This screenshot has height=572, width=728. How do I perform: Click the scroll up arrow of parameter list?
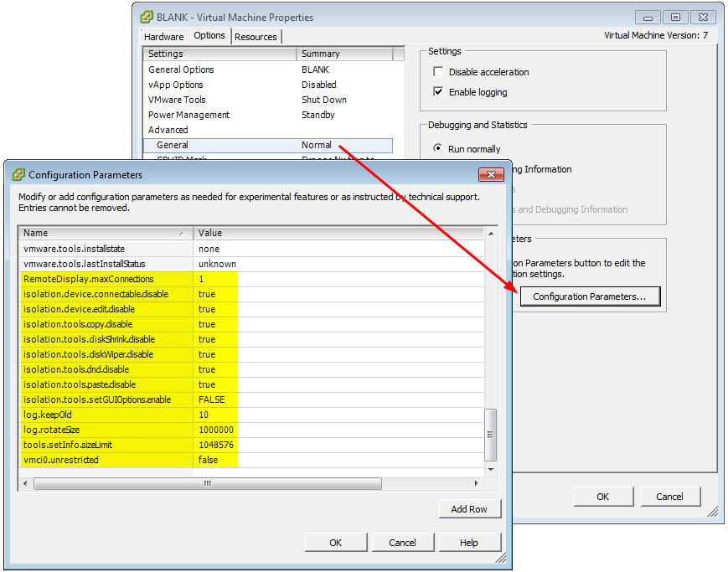coord(491,234)
